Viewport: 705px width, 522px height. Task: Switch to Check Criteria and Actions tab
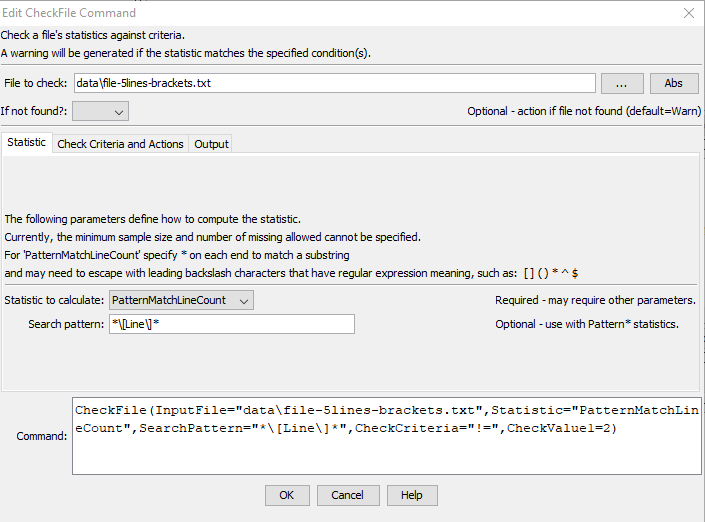click(x=120, y=144)
